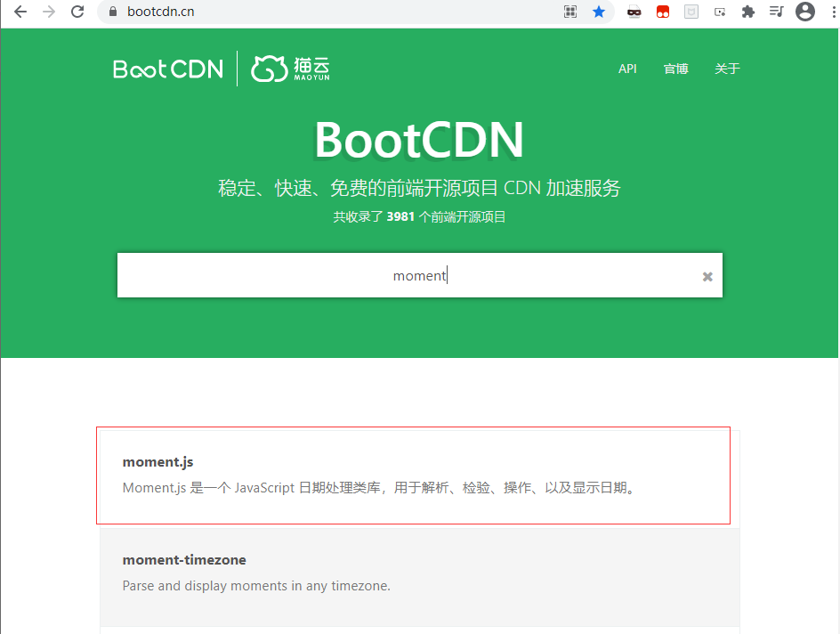Open the Chrome three-dot menu
840x634 pixels.
(833, 12)
